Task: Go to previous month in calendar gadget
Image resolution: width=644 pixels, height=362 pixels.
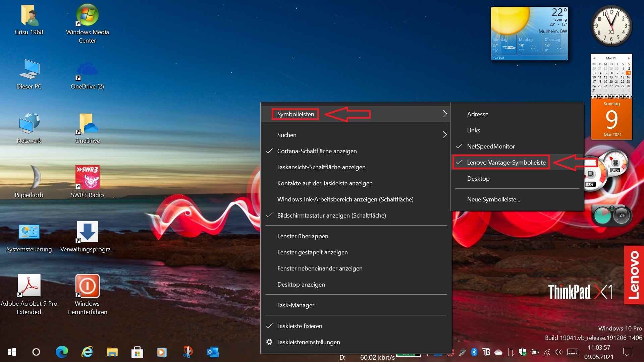Action: (x=594, y=58)
